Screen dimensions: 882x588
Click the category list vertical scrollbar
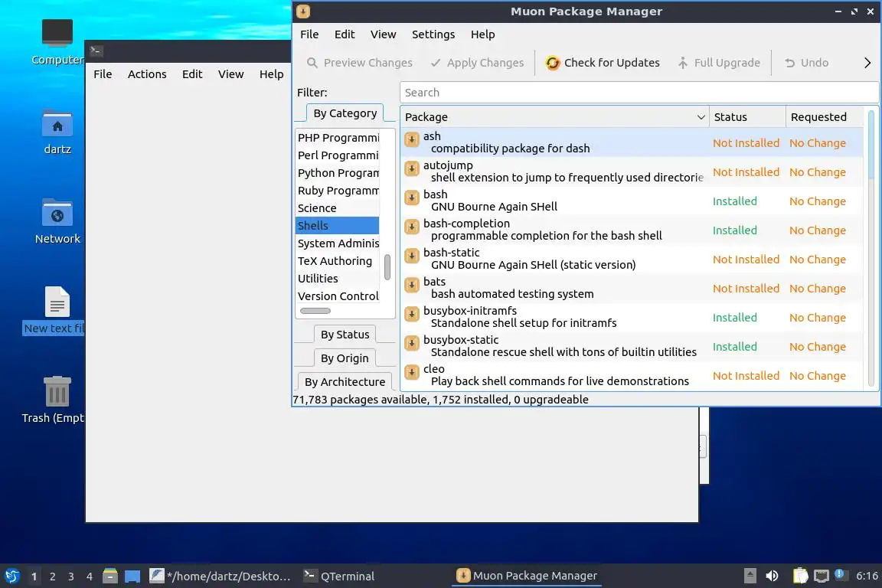[x=387, y=266]
